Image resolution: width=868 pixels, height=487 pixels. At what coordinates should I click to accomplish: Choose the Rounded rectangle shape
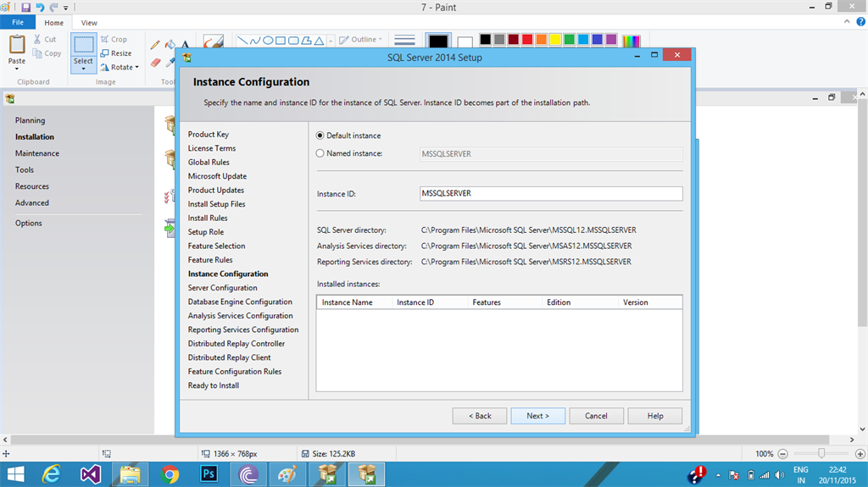click(293, 41)
